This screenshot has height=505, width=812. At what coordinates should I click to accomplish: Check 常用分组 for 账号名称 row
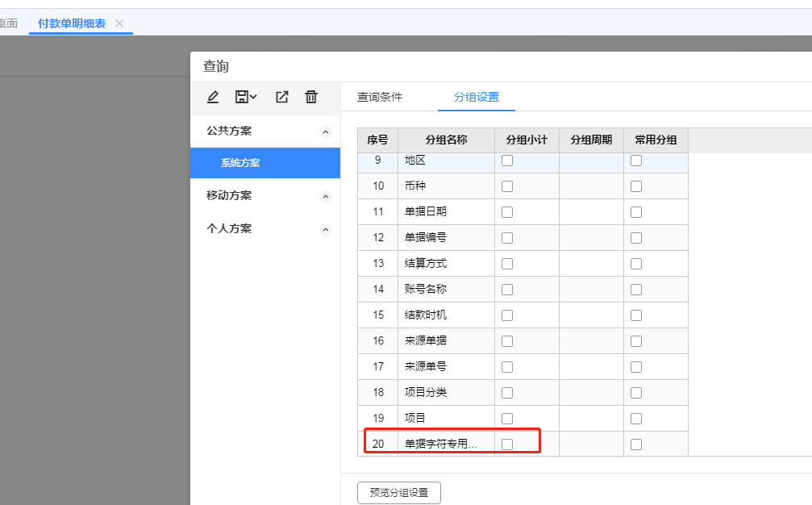click(636, 290)
